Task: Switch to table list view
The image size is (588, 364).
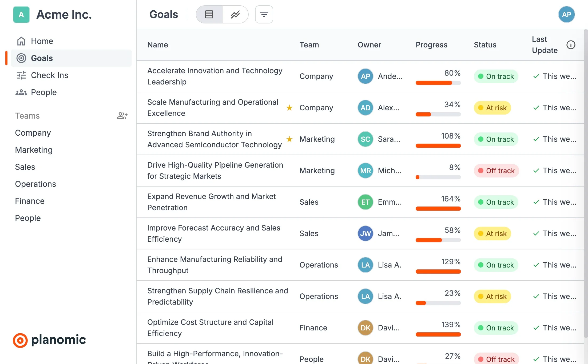Action: point(209,14)
